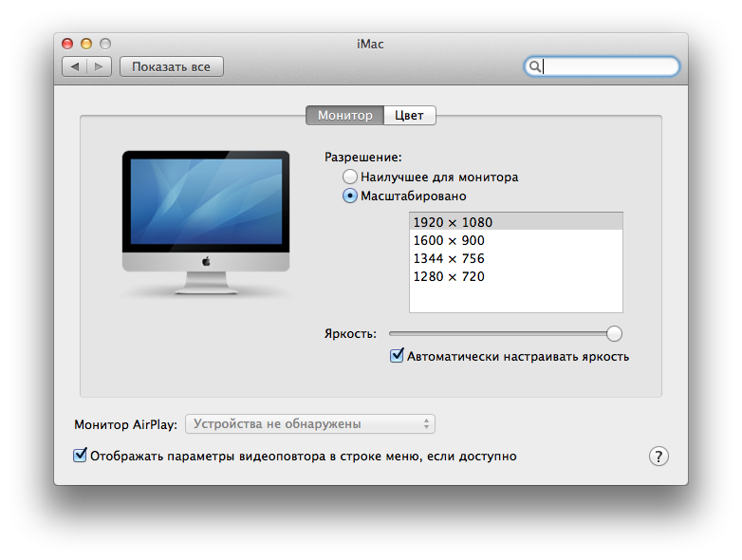Switch to the 'Цвет' tab
Screen dimensions: 742x560
[x=409, y=116]
